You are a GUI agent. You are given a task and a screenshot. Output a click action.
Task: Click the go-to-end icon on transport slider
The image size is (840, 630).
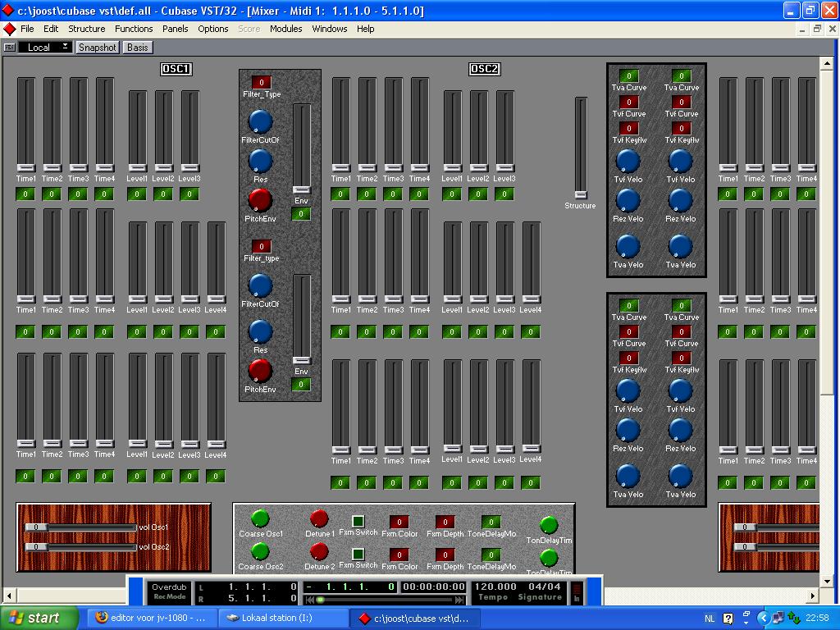pyautogui.click(x=459, y=600)
